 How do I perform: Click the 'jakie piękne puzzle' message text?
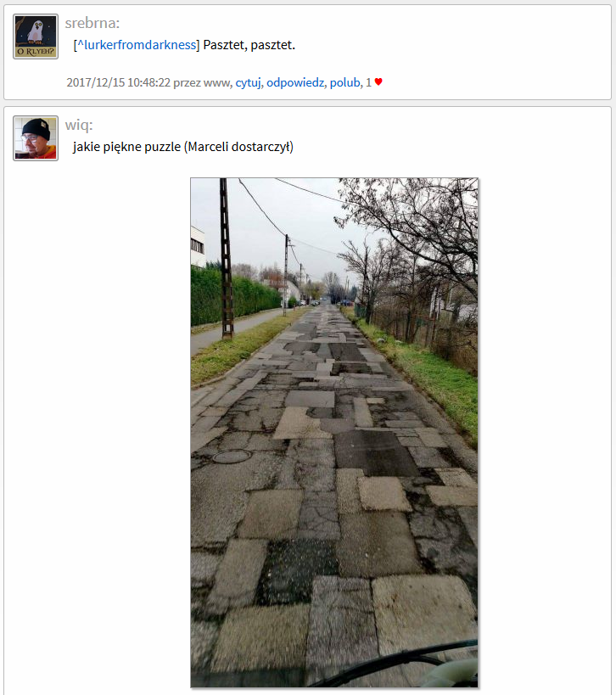pos(126,147)
